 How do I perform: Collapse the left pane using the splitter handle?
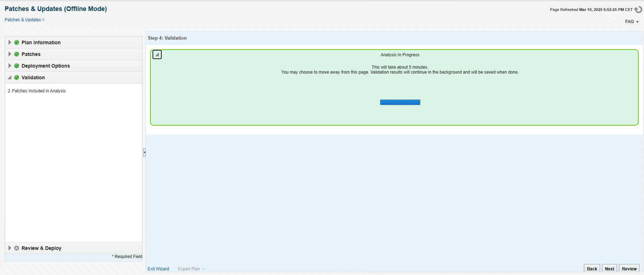[x=144, y=153]
